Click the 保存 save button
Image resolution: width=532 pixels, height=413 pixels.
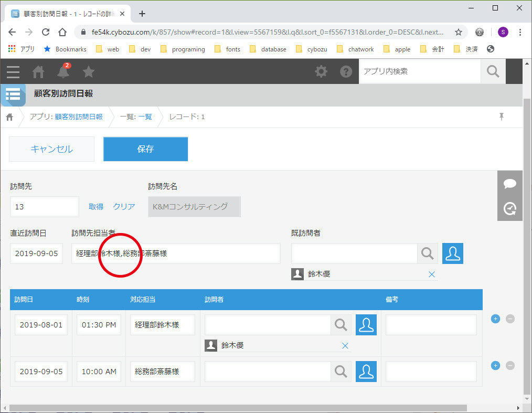coord(145,149)
